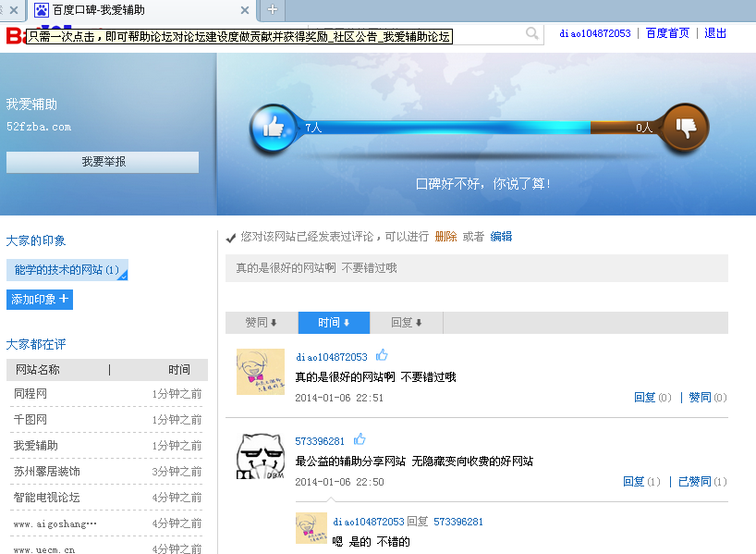Click the 52fzba.com site address
Screen dimensions: 756x554
tap(39, 127)
